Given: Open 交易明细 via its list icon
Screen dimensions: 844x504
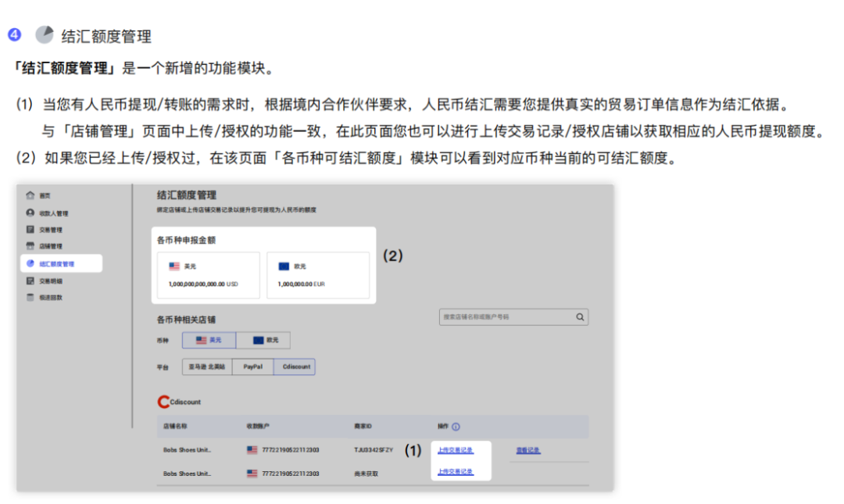Looking at the screenshot, I should (30, 280).
